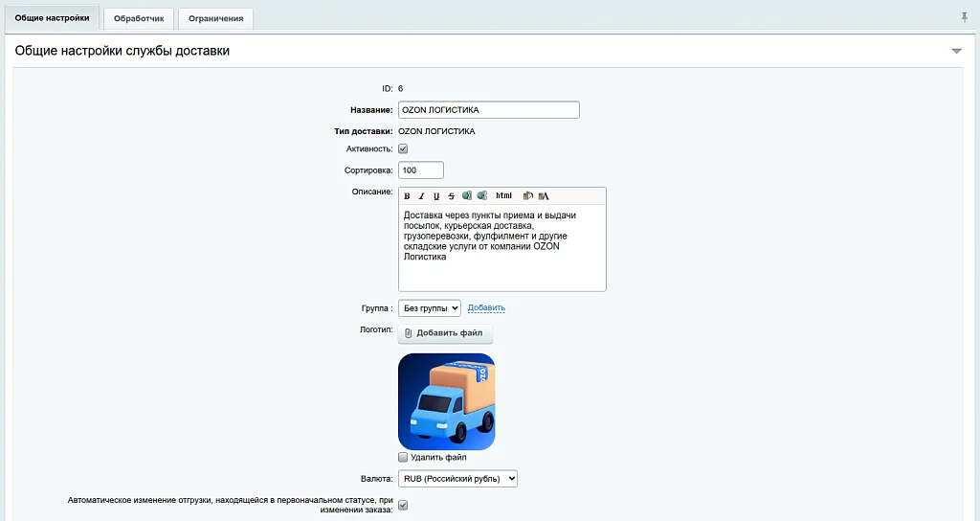Toggle the automatic shipment change checkbox
The image size is (980, 521).
coord(403,505)
